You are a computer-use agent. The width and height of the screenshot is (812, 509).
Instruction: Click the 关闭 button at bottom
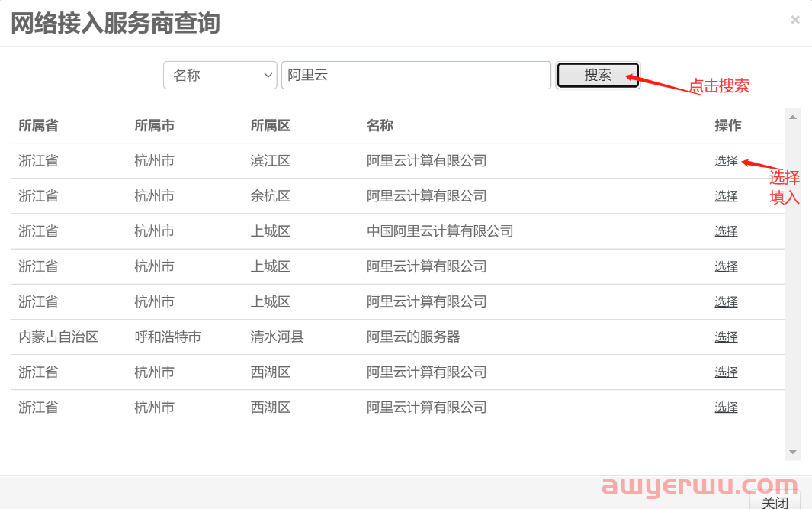775,501
